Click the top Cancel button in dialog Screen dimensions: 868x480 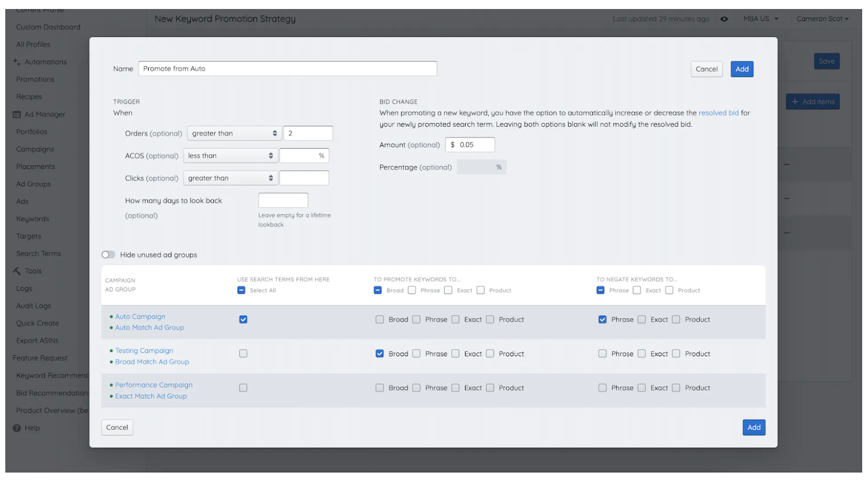(x=707, y=69)
